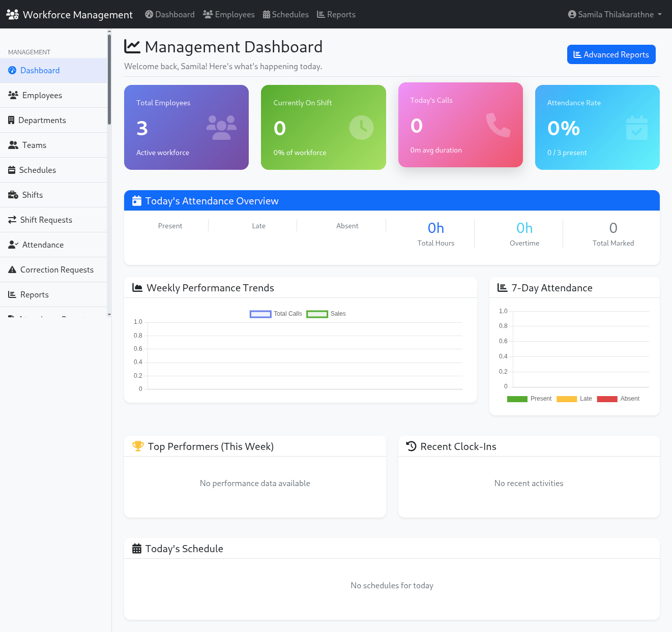Image resolution: width=672 pixels, height=632 pixels.
Task: Open Shift Requests in the sidebar
Action: (46, 220)
